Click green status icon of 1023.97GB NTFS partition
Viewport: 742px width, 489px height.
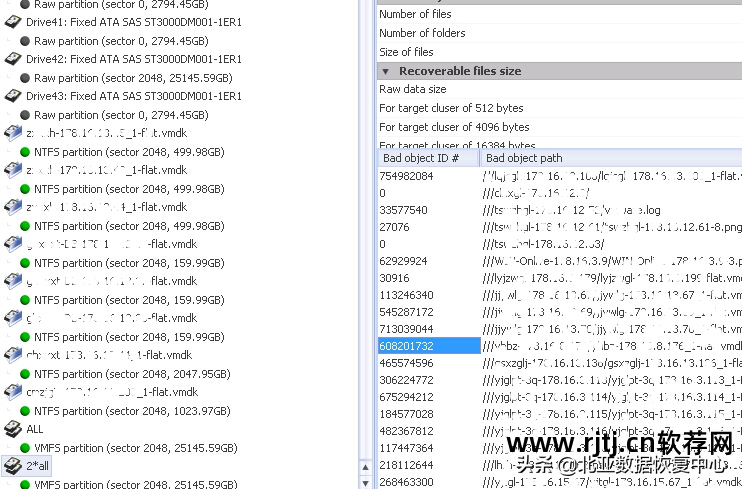(x=25, y=411)
